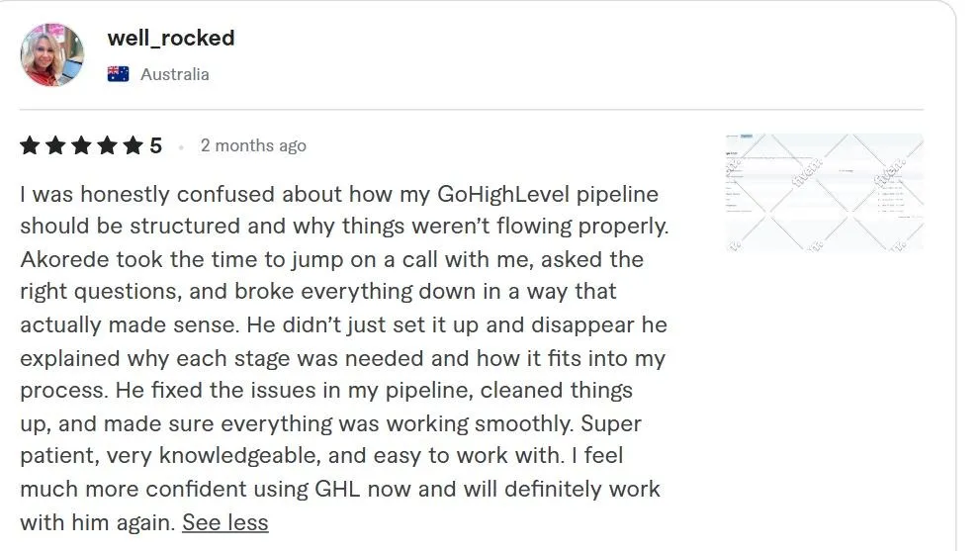Click the fourth rating star
Viewport: 980px width, 551px height.
point(107,146)
